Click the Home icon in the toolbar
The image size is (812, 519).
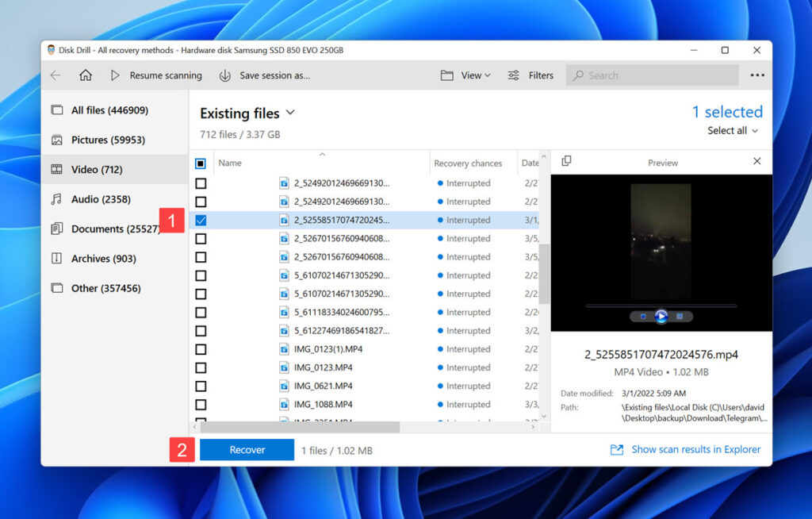[87, 75]
